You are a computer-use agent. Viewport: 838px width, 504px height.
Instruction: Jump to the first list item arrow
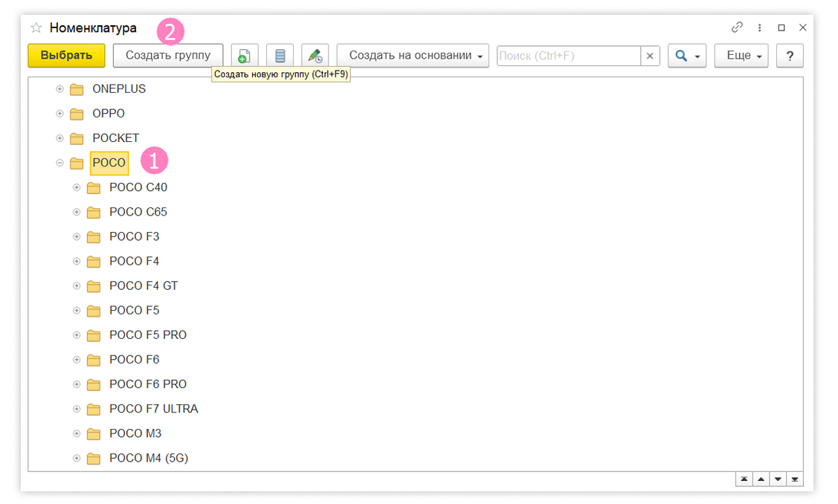tap(744, 479)
